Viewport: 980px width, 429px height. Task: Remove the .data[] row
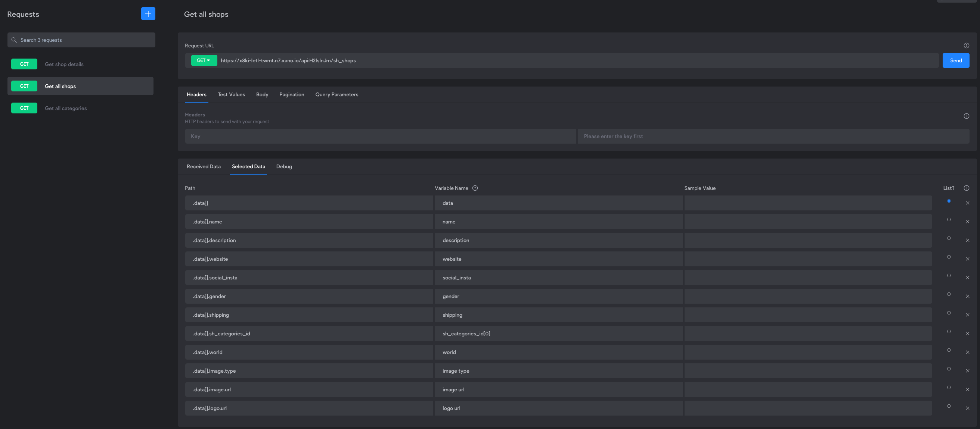pyautogui.click(x=967, y=203)
